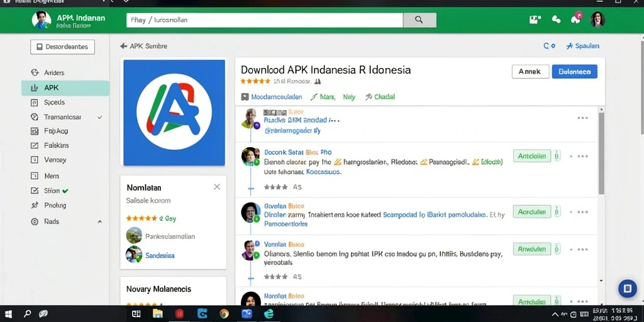Image resolution: width=644 pixels, height=322 pixels.
Task: Expand the Tramantosar chevron
Action: (x=99, y=118)
